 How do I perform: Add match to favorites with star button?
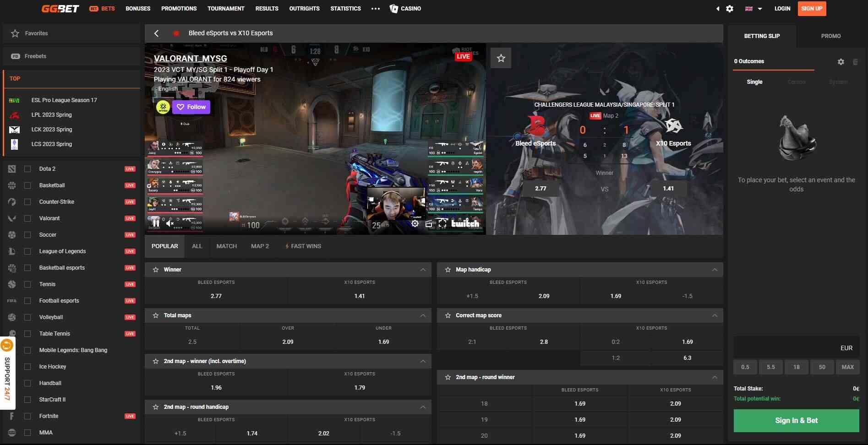click(501, 58)
